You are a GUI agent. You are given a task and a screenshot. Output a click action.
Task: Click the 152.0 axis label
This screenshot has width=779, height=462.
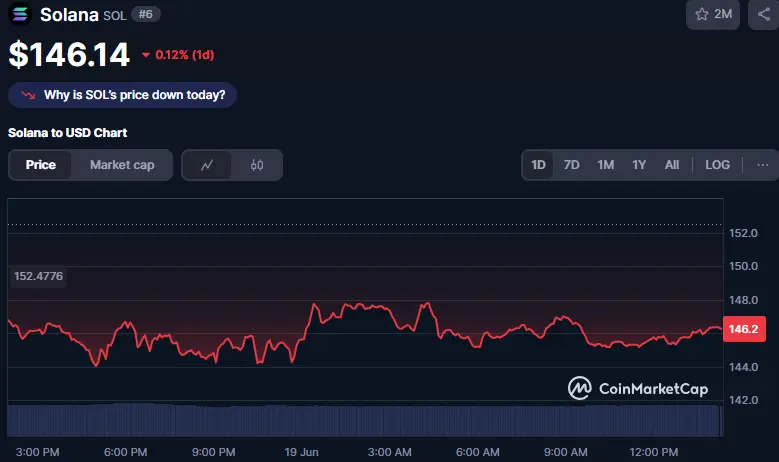(x=743, y=233)
